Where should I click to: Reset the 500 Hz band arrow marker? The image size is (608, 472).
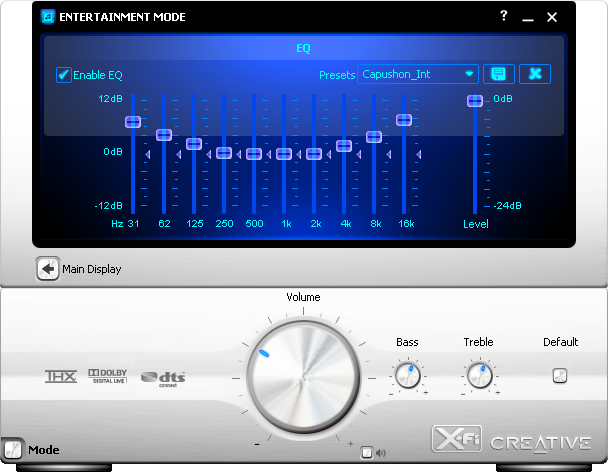click(x=269, y=155)
